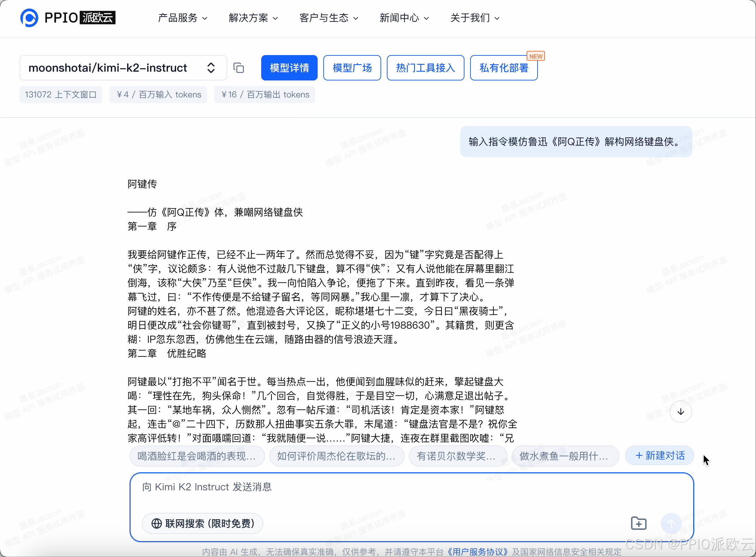Viewport: 756px width, 557px height.
Task: Enable 联网搜索 (限时免费) web search
Action: 202,523
